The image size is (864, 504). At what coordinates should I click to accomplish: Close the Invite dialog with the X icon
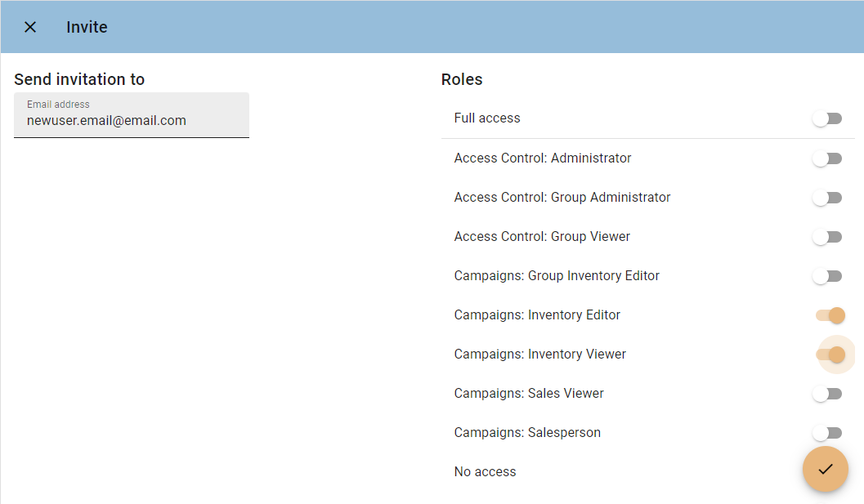point(30,27)
